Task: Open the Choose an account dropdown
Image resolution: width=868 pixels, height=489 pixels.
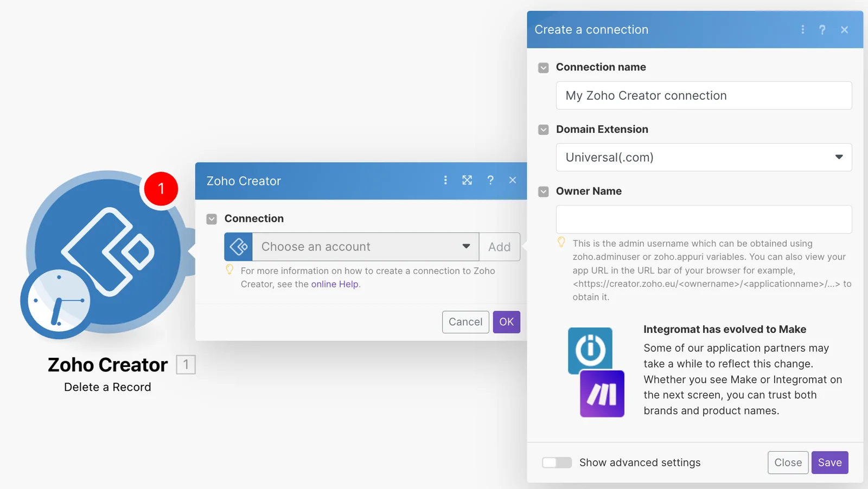Action: 366,247
